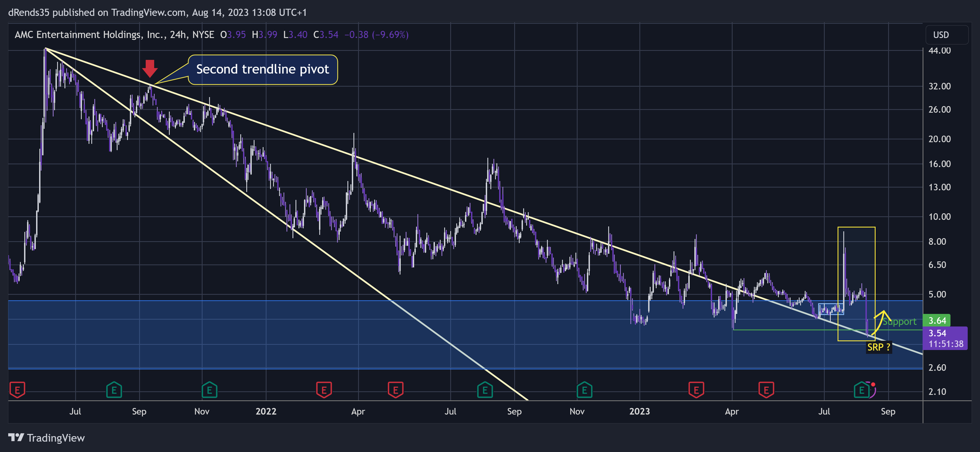Click the 32.00 price axis label
Screen dimensions: 980x452
tap(939, 86)
